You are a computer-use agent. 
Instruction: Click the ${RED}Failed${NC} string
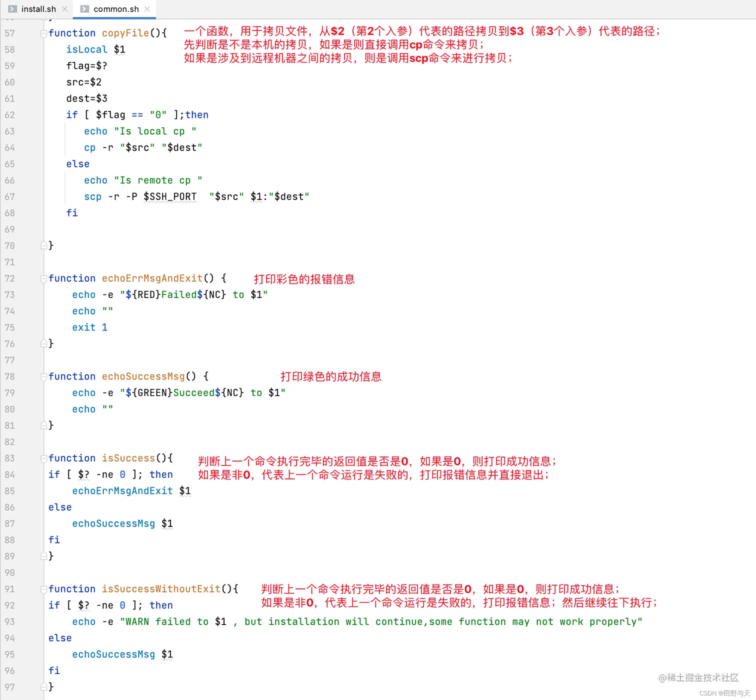173,294
